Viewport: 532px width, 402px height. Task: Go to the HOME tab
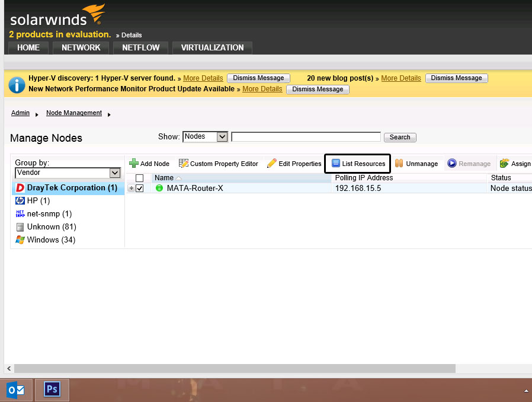[28, 47]
